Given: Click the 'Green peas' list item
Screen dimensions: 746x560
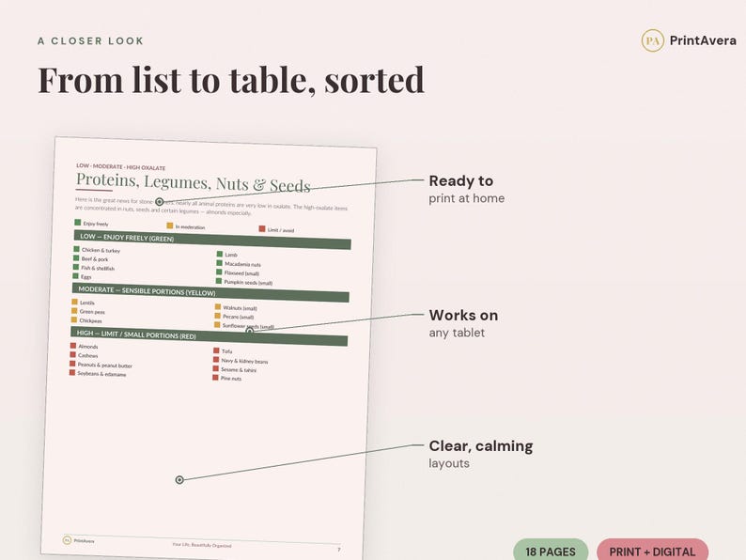Looking at the screenshot, I should 88,312.
